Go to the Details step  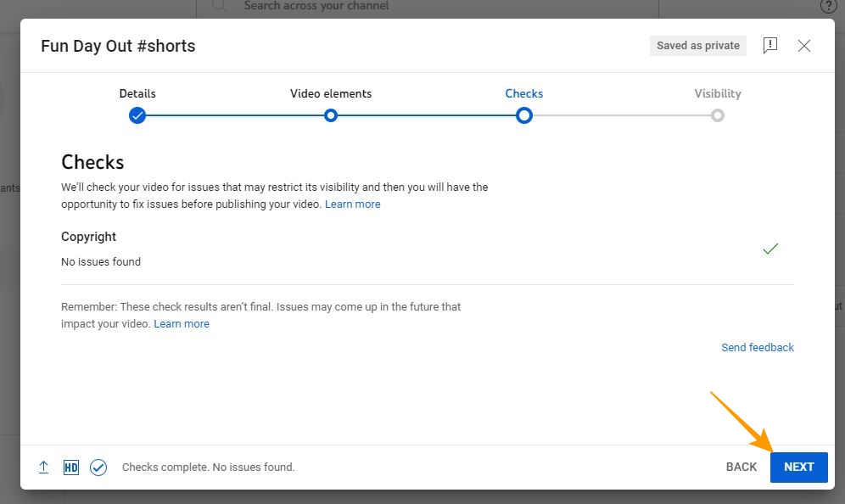[x=137, y=93]
